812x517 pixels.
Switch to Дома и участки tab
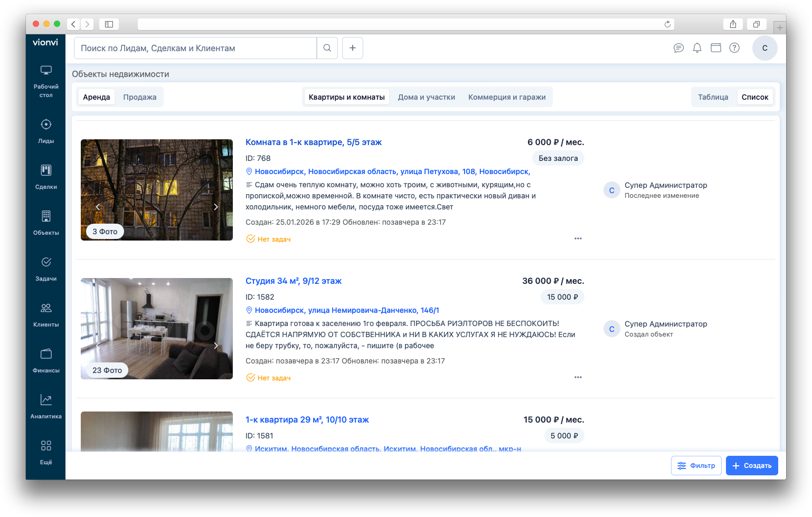point(426,97)
